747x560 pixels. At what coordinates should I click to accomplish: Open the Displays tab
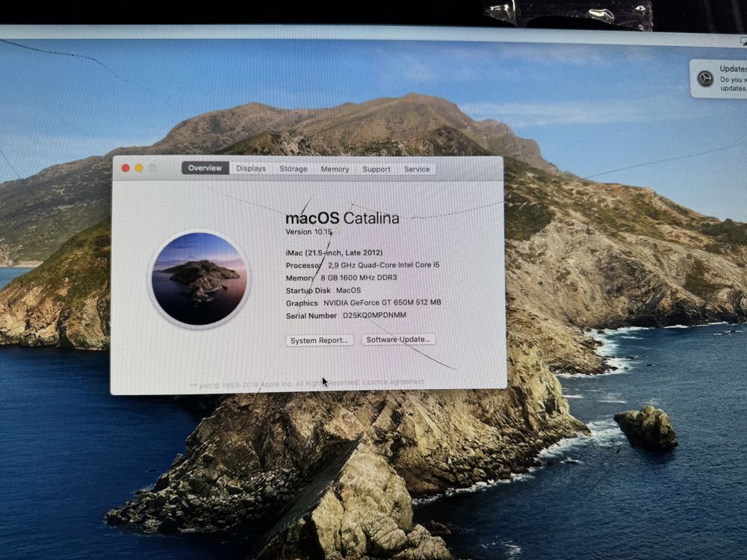[x=251, y=169]
